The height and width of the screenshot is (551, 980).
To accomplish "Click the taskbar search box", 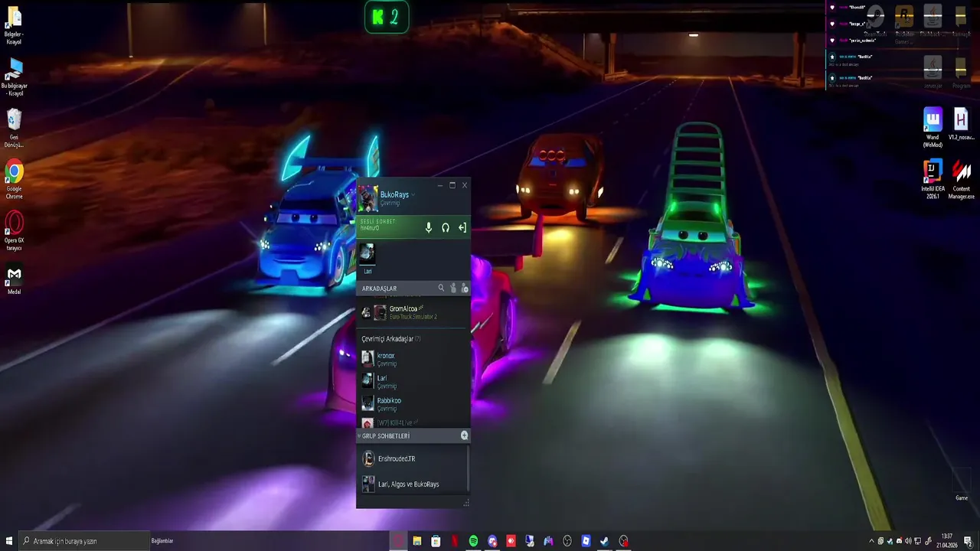I will pyautogui.click(x=84, y=541).
